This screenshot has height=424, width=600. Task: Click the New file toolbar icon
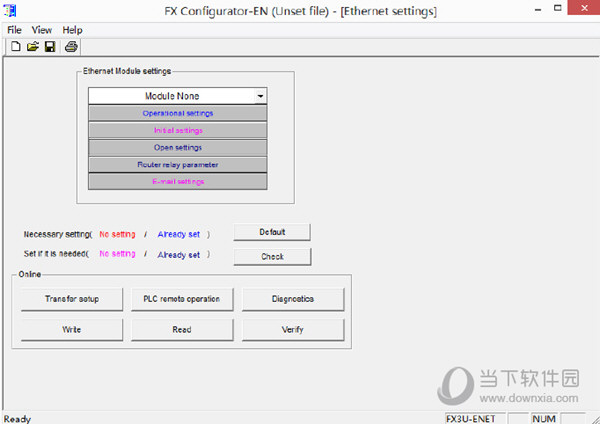(16, 47)
